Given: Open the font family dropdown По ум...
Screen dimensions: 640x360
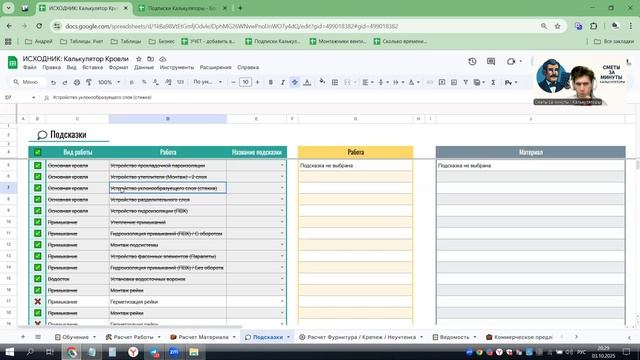Looking at the screenshot, I should (208, 82).
